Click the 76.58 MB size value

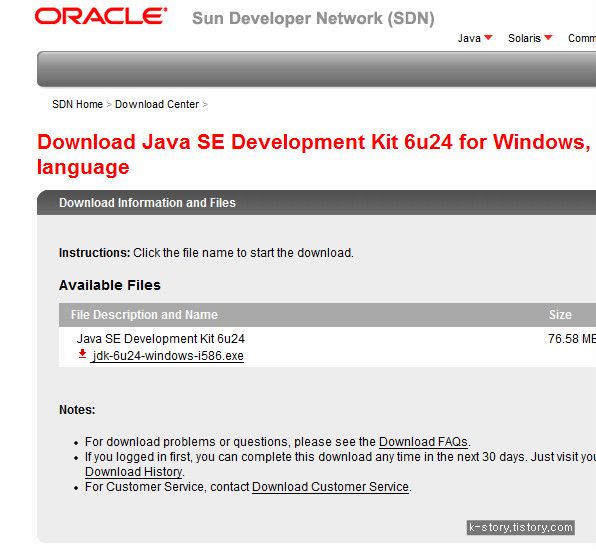click(572, 339)
